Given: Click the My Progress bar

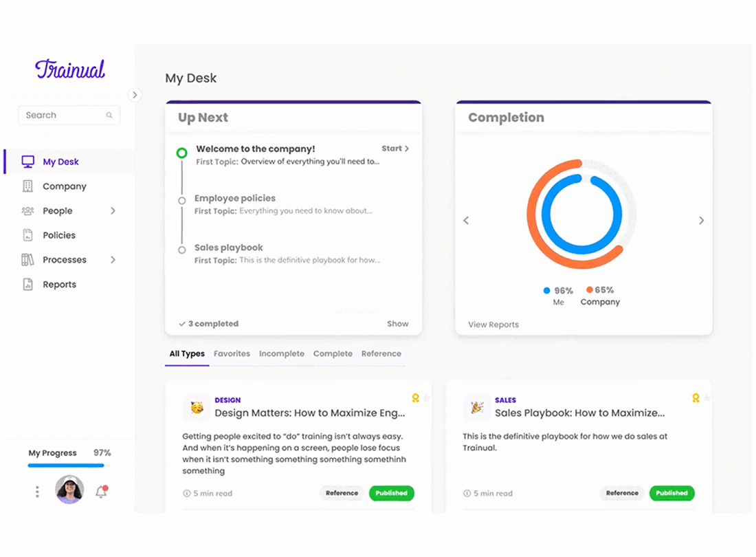Looking at the screenshot, I should click(x=69, y=466).
